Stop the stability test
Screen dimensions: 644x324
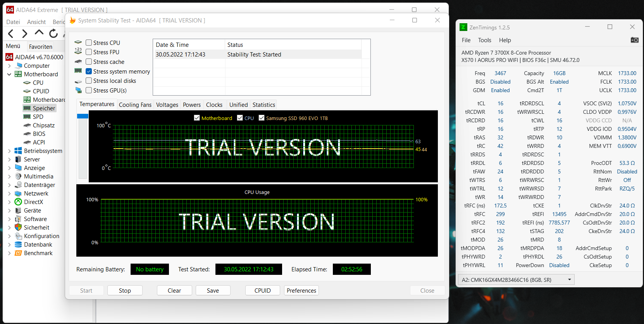pos(125,290)
